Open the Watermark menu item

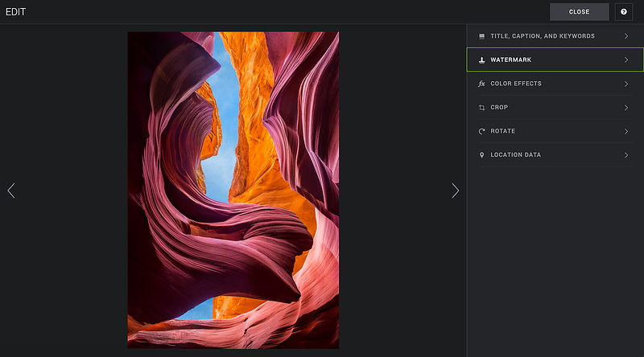tap(555, 60)
